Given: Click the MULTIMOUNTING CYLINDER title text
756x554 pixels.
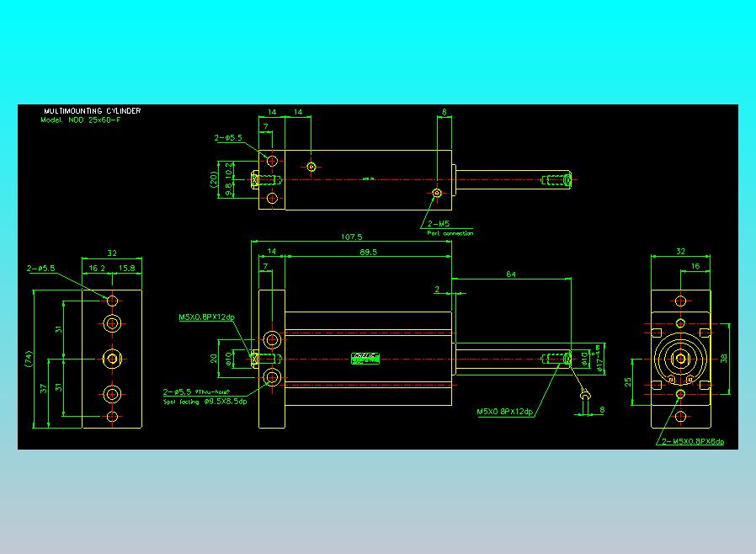Looking at the screenshot, I should [x=92, y=111].
